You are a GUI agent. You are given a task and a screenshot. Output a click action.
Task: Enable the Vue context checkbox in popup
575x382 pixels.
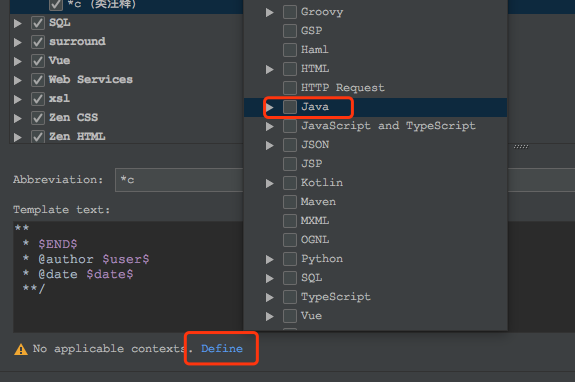(x=290, y=316)
